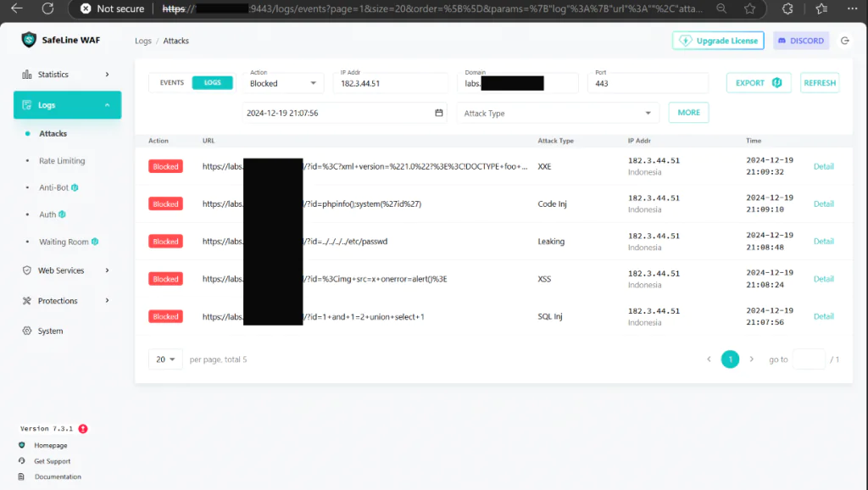
Task: Click the Documentation link
Action: coord(58,476)
